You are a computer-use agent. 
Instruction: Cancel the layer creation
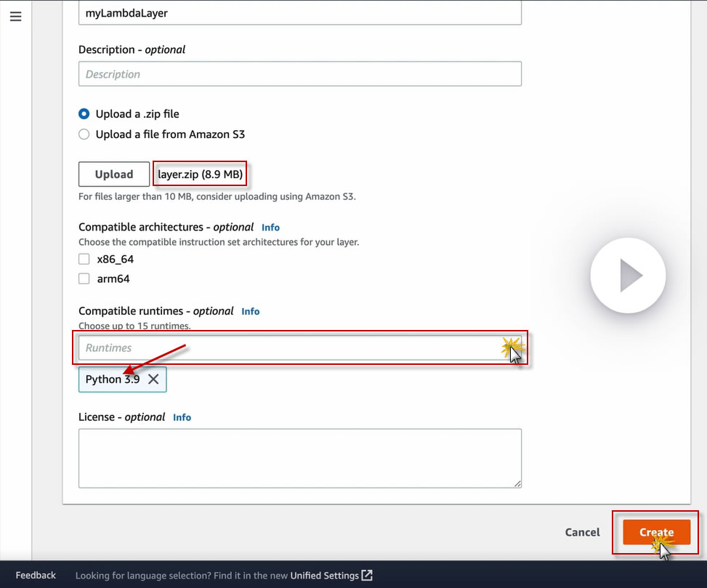582,532
